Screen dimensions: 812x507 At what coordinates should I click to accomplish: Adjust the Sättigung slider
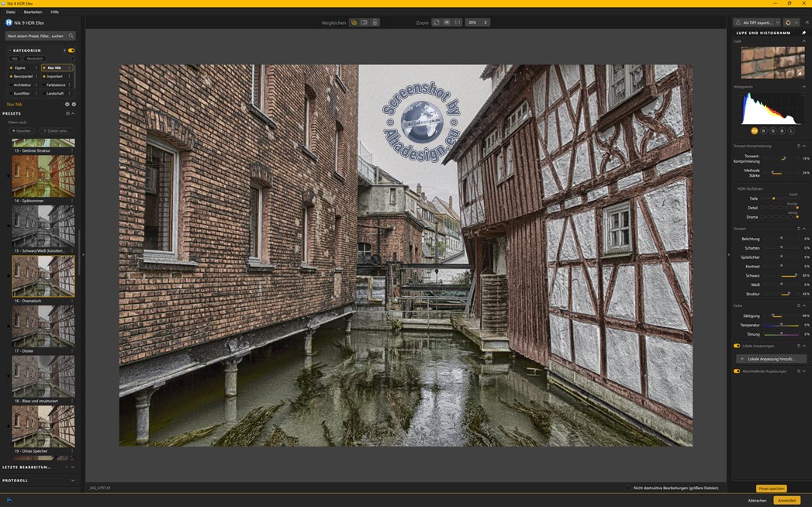point(772,316)
